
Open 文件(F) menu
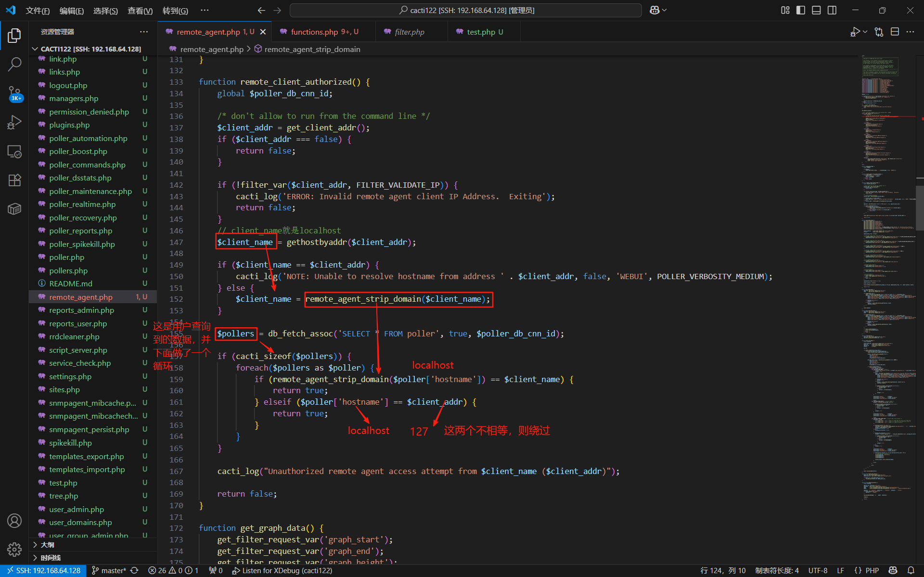click(x=38, y=11)
